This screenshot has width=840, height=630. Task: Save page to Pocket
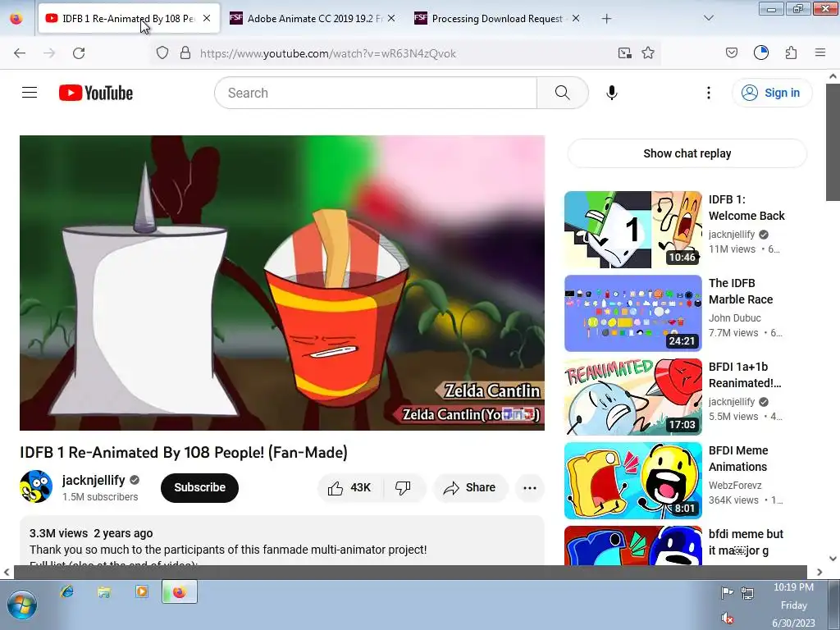click(x=731, y=53)
